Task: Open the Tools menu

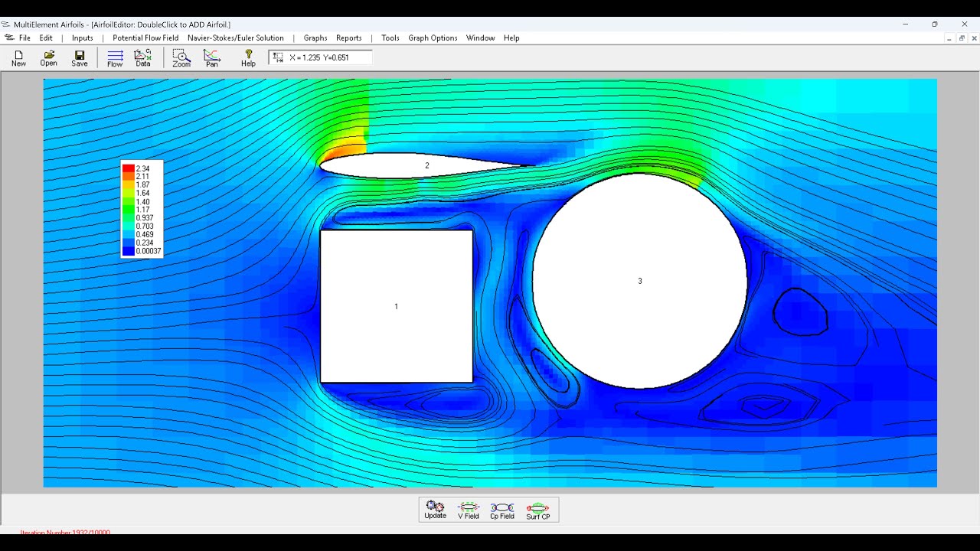Action: tap(390, 37)
